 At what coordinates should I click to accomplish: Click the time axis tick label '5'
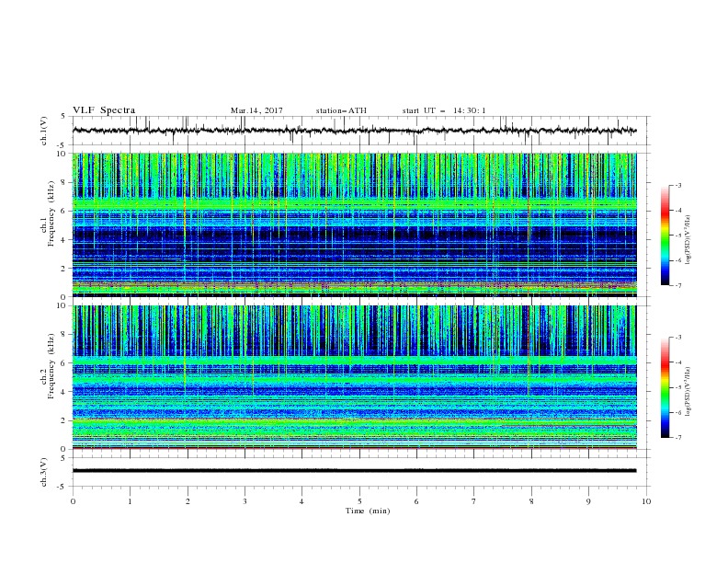[359, 501]
